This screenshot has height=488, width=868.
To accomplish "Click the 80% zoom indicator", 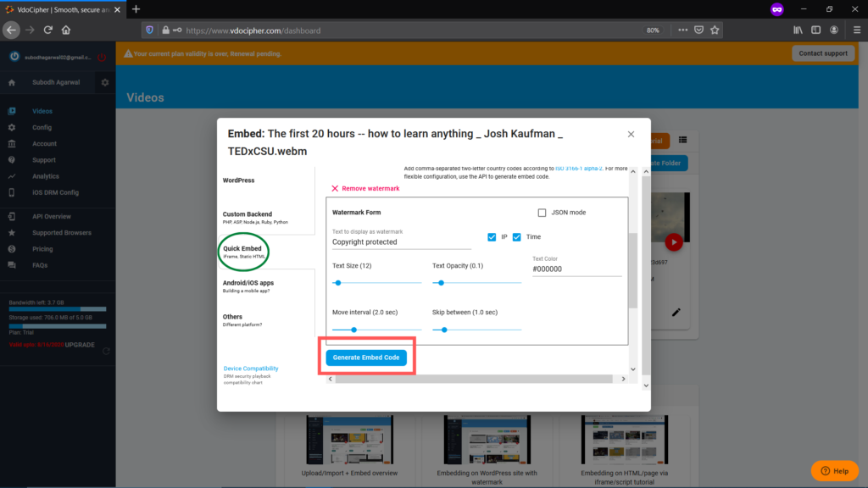I will (653, 30).
